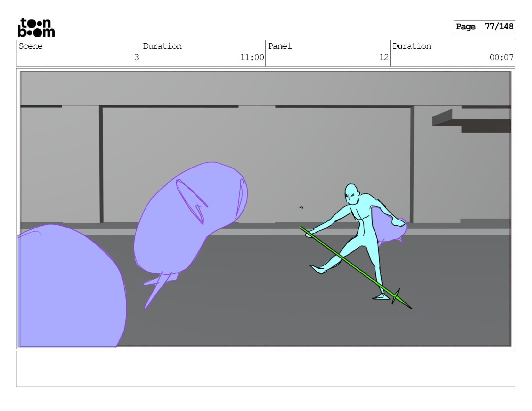Click the 'Panel' header label
532x411 pixels.
(280, 46)
